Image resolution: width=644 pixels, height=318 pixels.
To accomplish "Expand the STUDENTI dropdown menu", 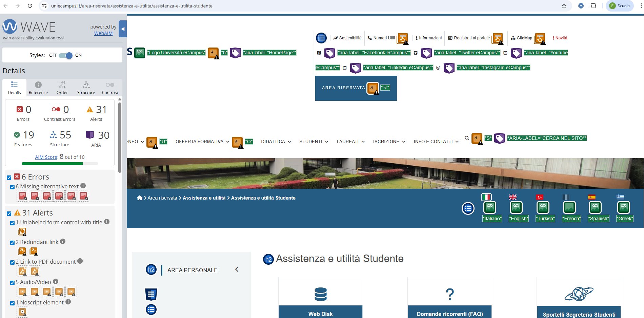I will pyautogui.click(x=314, y=142).
